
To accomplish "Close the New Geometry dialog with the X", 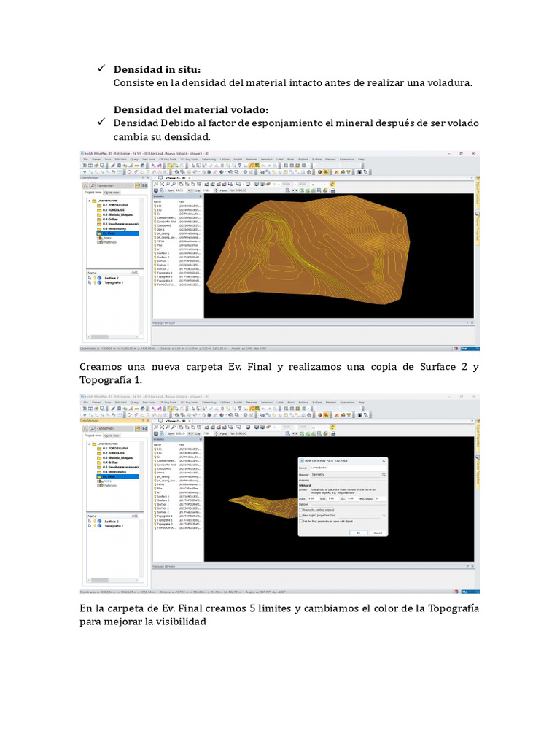I will (x=384, y=461).
